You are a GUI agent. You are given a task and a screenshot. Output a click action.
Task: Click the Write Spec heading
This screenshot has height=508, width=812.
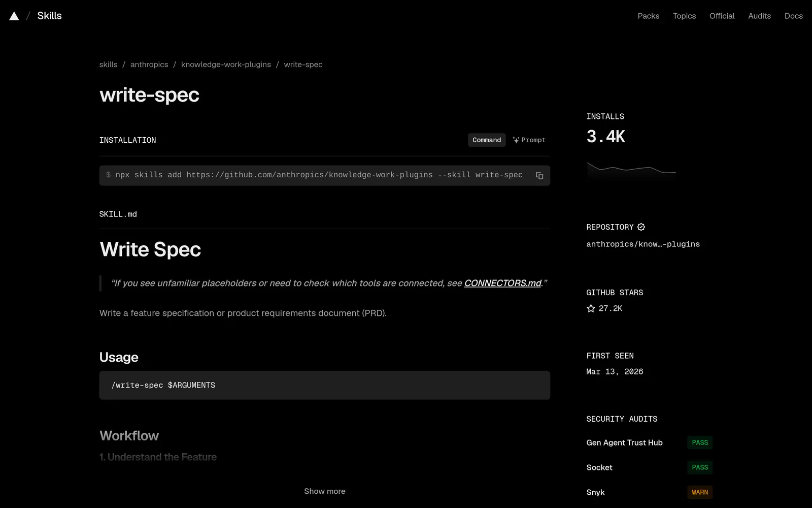pyautogui.click(x=150, y=249)
